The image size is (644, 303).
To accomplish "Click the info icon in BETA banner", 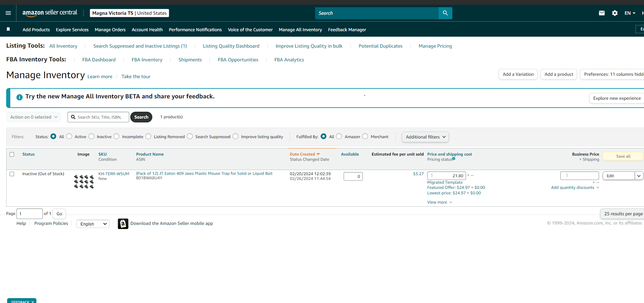I will (x=20, y=97).
